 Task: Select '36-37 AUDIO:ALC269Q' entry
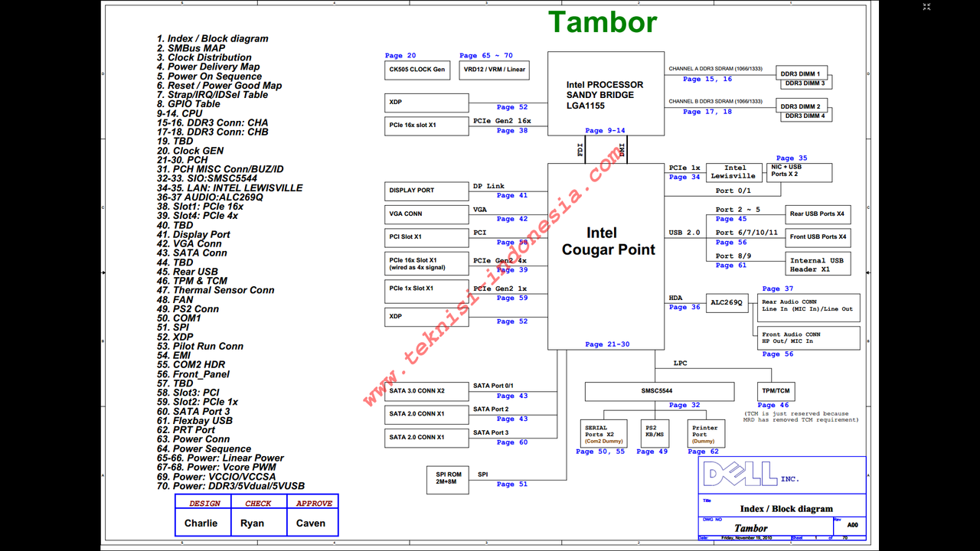click(x=210, y=197)
